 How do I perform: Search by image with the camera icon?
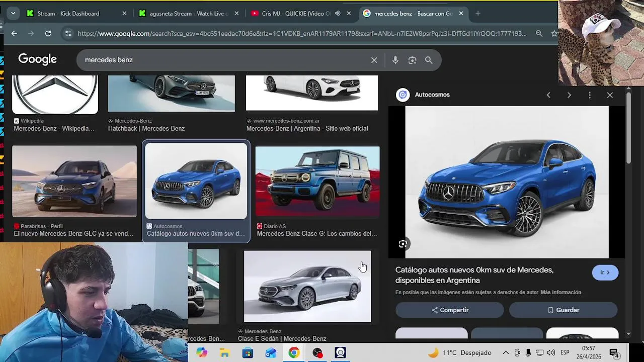tap(412, 60)
